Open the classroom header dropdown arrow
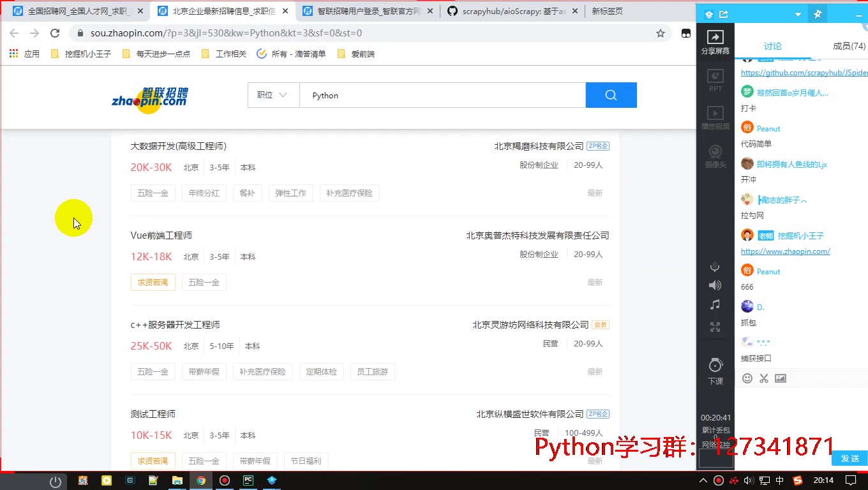 [x=798, y=14]
